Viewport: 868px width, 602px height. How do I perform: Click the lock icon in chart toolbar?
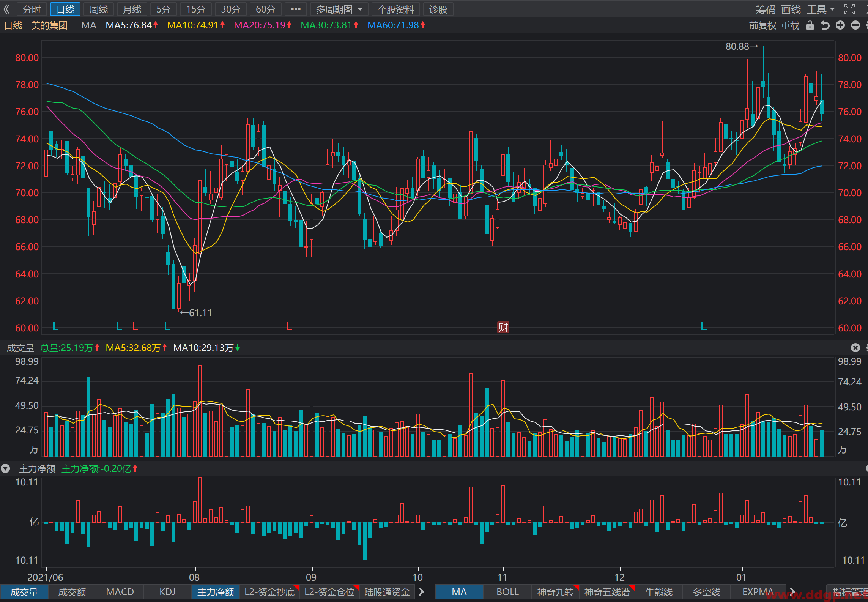click(810, 25)
